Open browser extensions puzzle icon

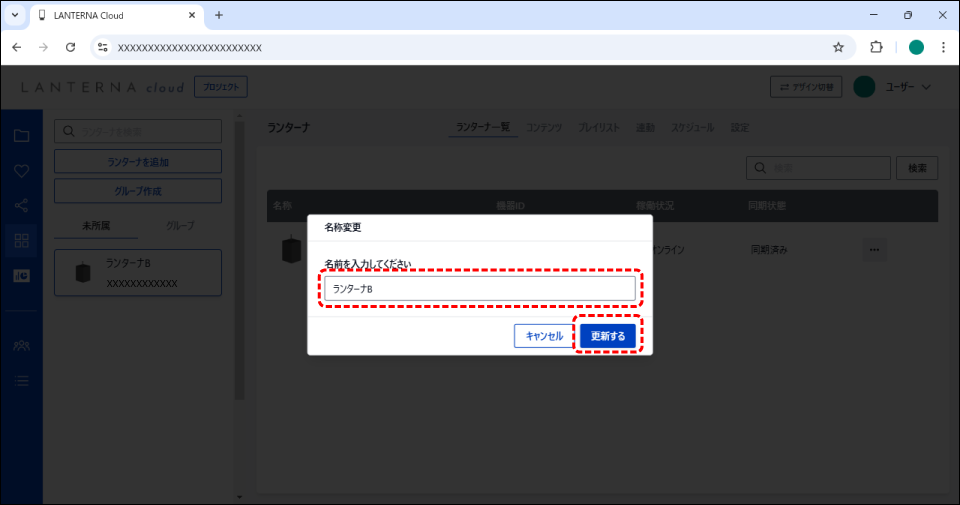pos(877,47)
